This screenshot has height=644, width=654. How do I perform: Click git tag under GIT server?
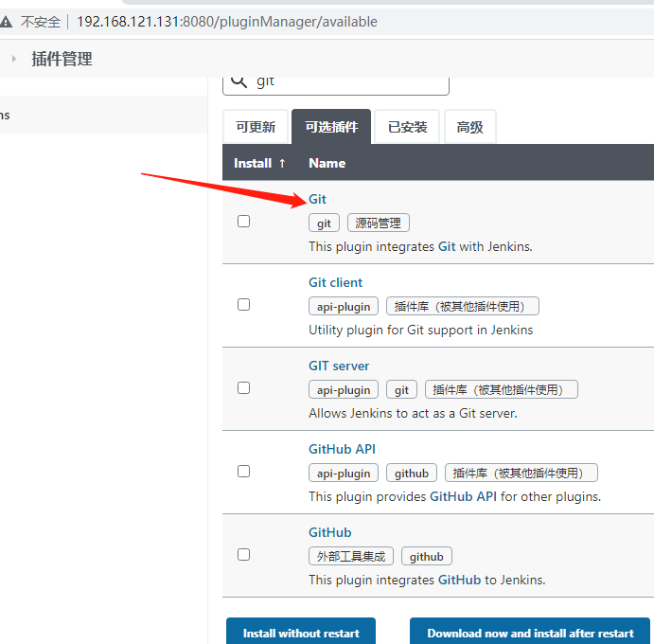pos(401,390)
